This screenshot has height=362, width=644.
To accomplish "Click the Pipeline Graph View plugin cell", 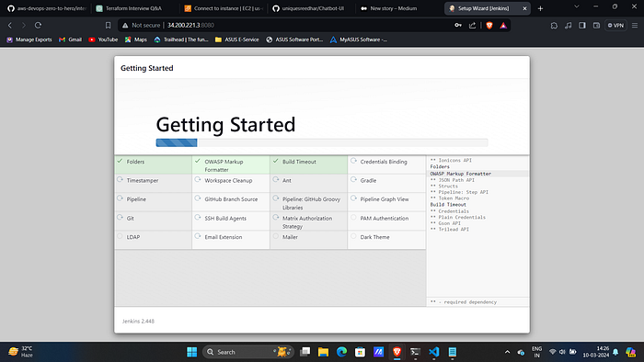I will (x=386, y=202).
